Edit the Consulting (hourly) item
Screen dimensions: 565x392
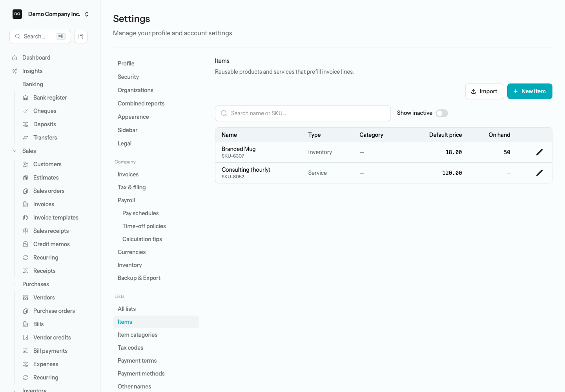click(x=539, y=173)
